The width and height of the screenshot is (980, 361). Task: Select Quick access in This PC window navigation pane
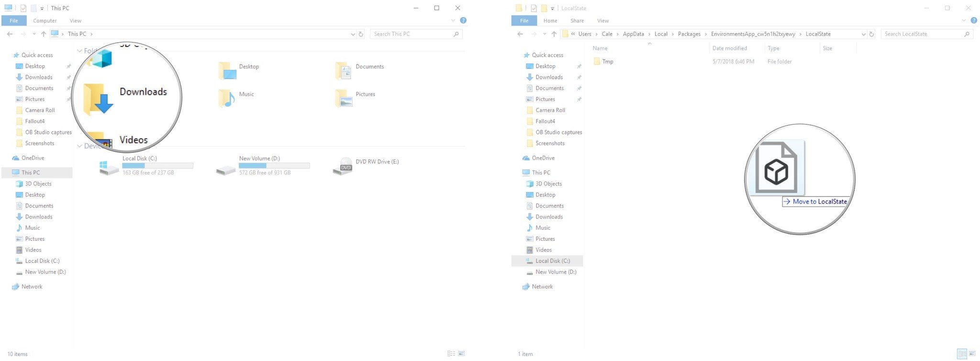33,55
